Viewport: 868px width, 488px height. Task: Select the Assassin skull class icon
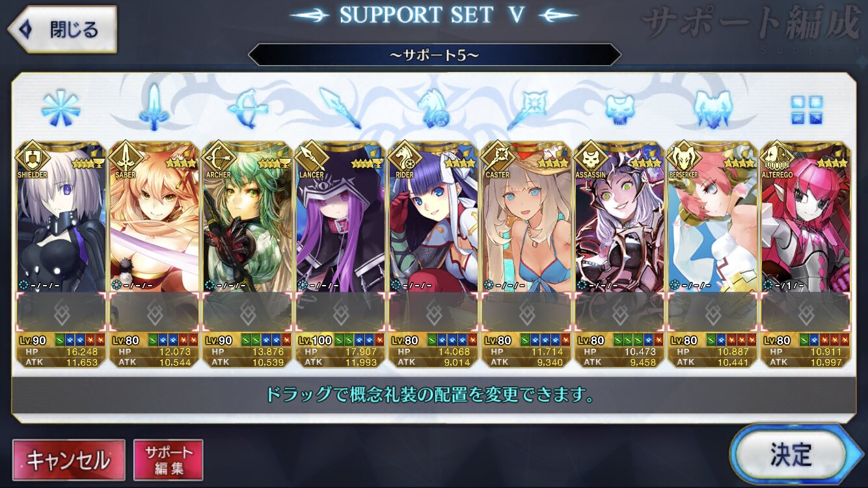pos(620,109)
